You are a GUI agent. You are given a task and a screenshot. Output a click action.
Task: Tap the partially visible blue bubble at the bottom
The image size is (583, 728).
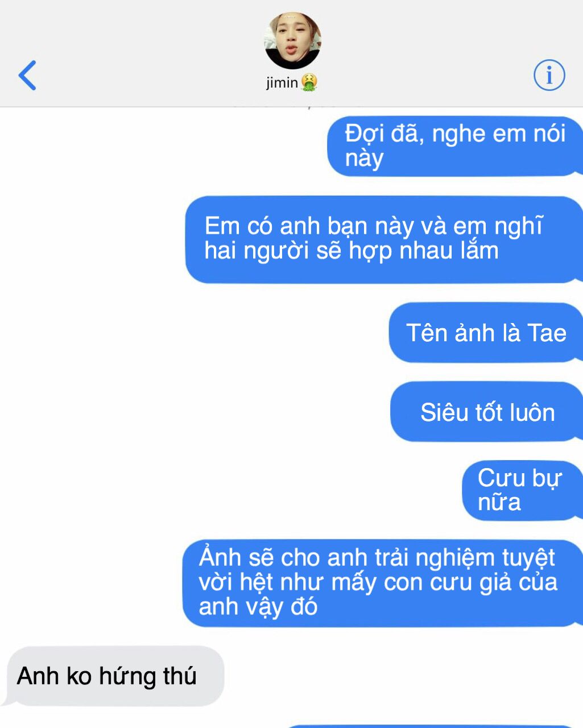click(432, 726)
